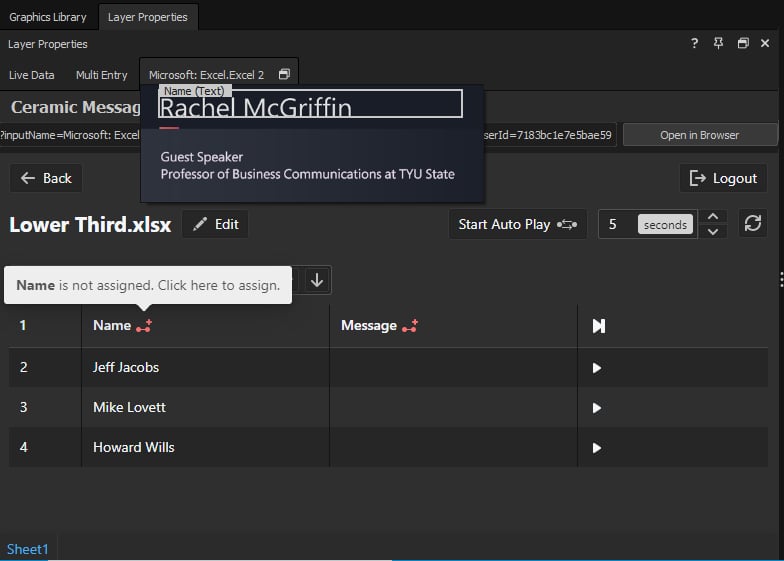
Task: Play the Mike Lovett row
Action: pyautogui.click(x=596, y=408)
